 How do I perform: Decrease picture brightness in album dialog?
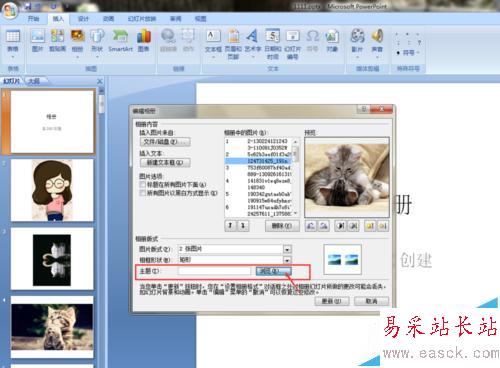(383, 226)
